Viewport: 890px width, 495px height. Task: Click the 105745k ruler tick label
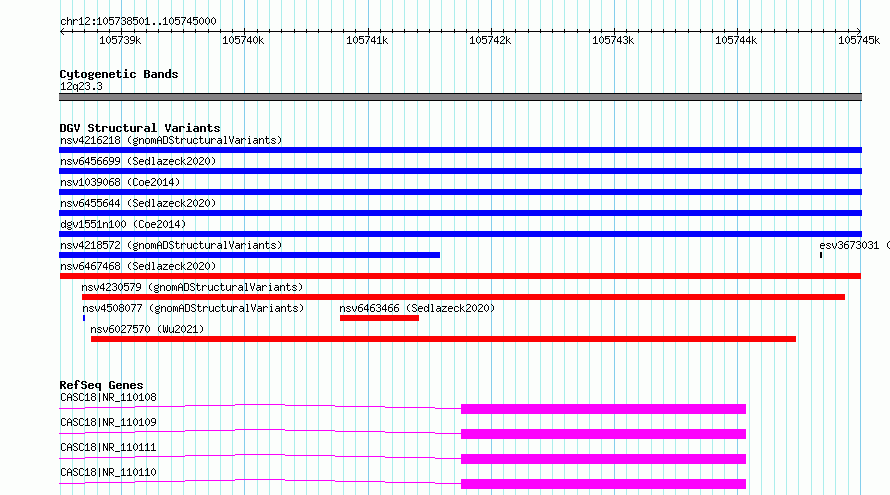pos(859,40)
